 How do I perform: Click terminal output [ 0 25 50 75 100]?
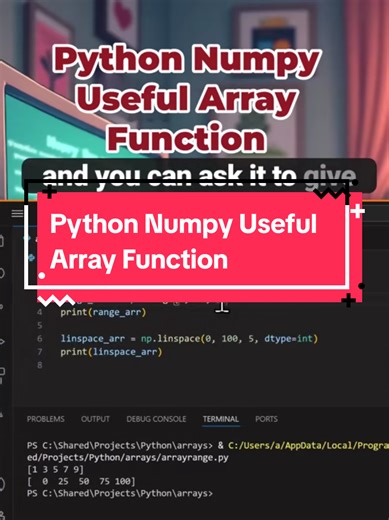81,481
